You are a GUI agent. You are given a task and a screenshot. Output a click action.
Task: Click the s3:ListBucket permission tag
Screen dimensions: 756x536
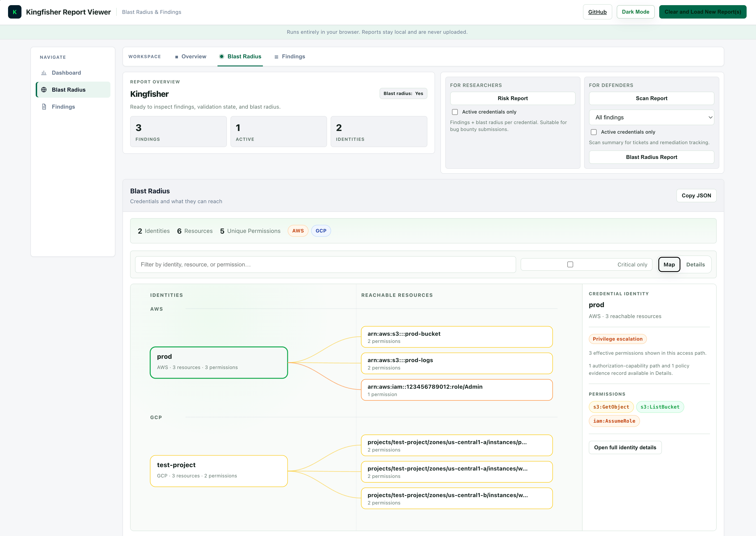[660, 407]
